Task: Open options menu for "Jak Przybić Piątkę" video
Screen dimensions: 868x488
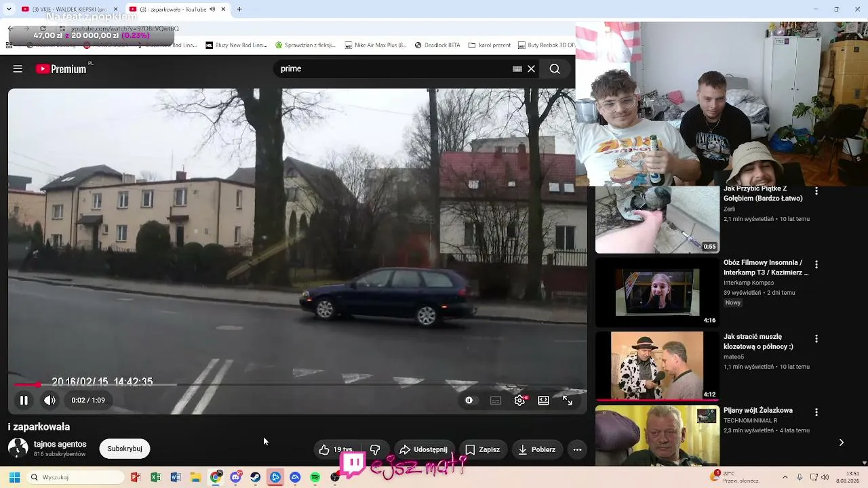Action: (x=816, y=192)
